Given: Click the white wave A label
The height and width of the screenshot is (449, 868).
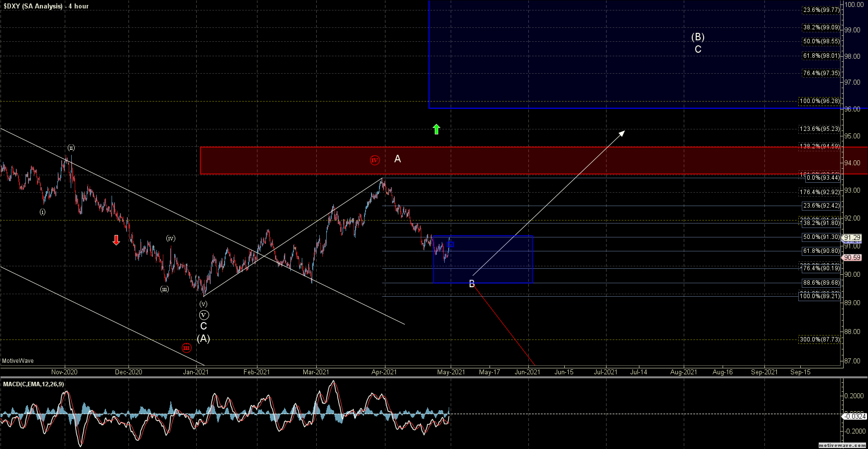Looking at the screenshot, I should click(397, 159).
